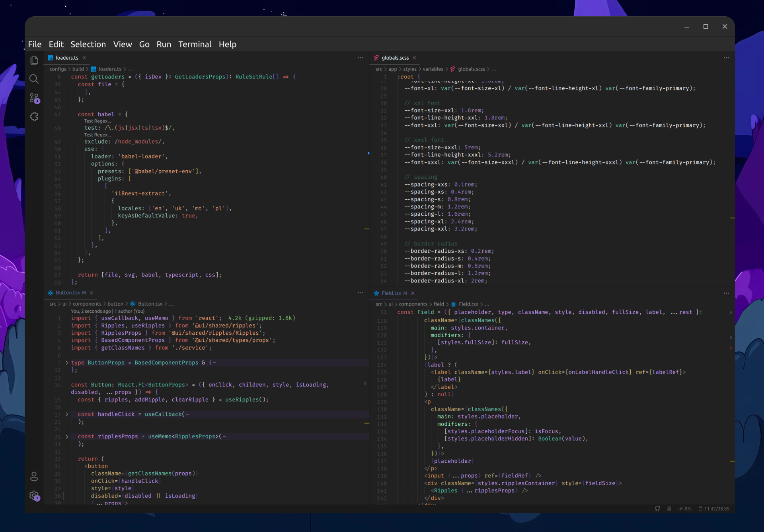Click the GitHub icon in status bar

tap(657, 509)
